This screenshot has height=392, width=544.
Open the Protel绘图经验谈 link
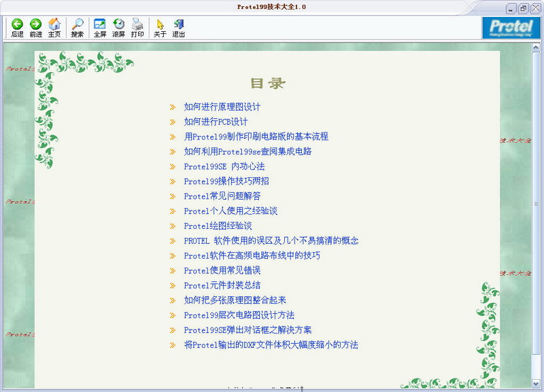click(218, 226)
